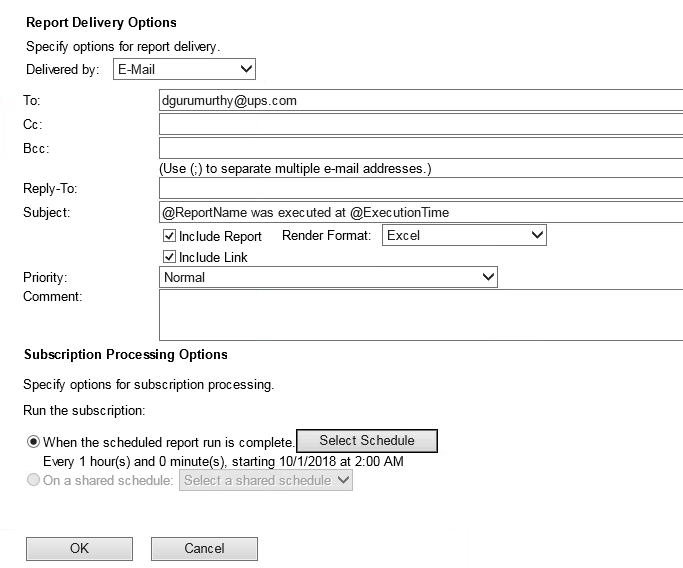Select the Reply-To text field
Image resolution: width=683 pixels, height=568 pixels.
[x=420, y=188]
